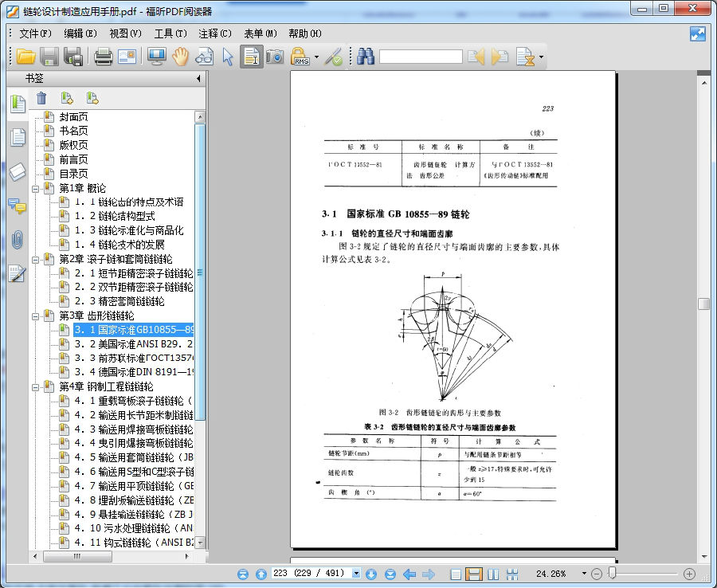Click the zoom slider handle
This screenshot has height=588, width=717.
tap(613, 573)
